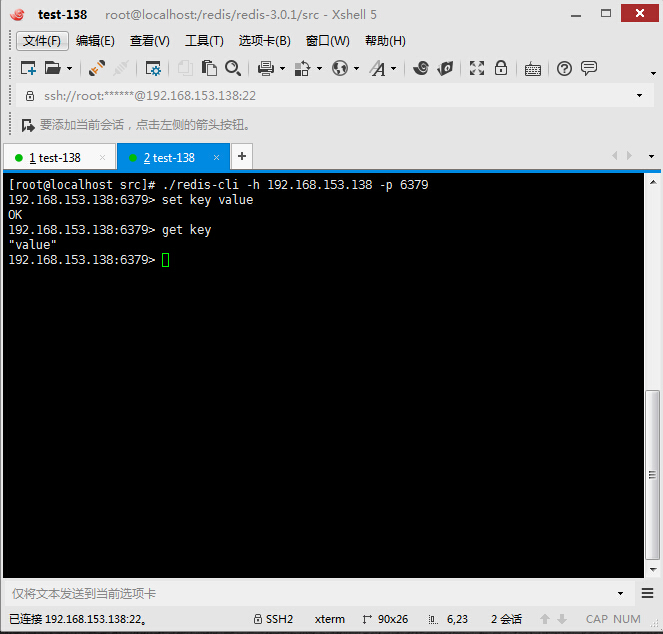
Task: Click the SSH2 status bar entry
Action: (273, 619)
